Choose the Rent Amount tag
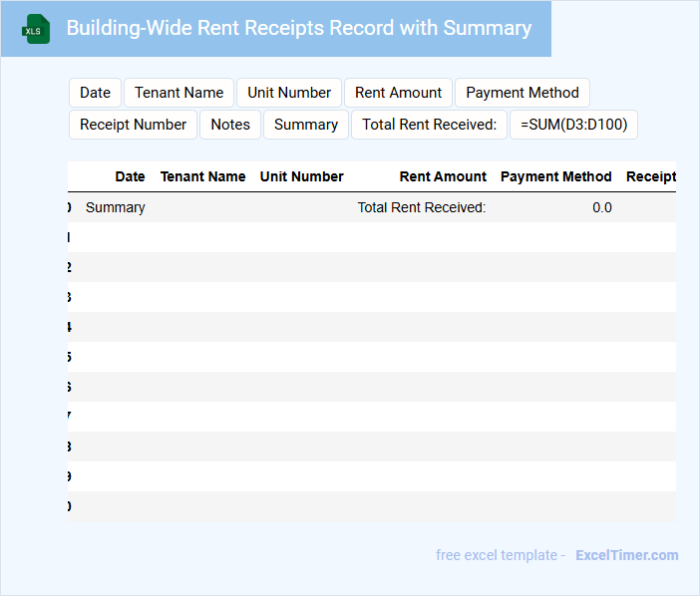Viewport: 700px width, 596px height. coord(398,93)
